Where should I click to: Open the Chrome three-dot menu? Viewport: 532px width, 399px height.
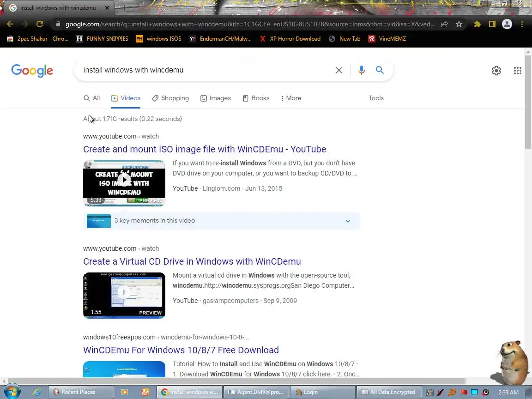click(522, 24)
